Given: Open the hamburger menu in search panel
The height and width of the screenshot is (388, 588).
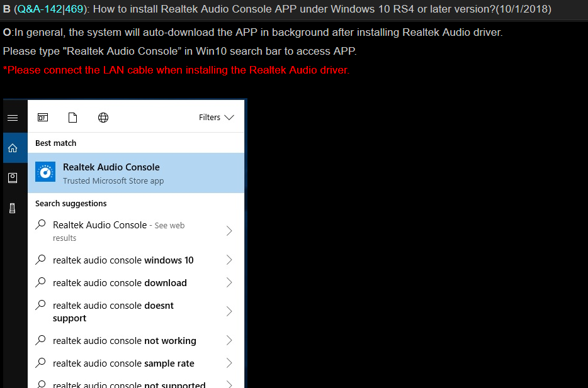Looking at the screenshot, I should tap(13, 118).
